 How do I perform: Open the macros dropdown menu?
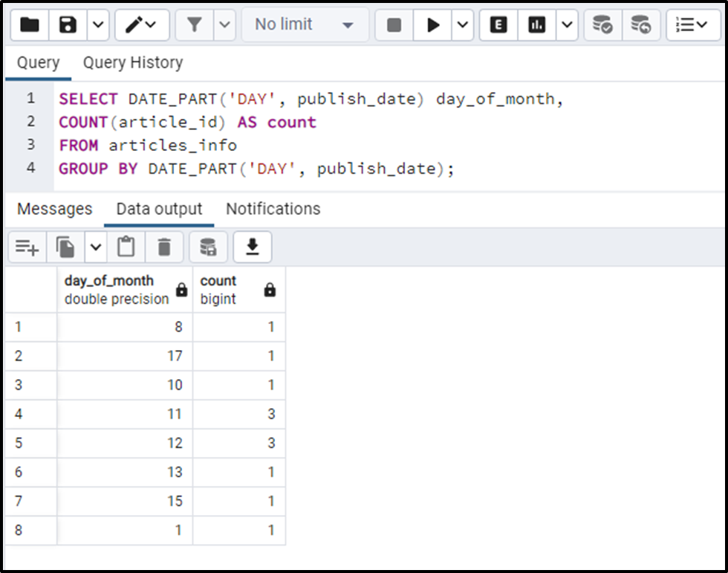[x=692, y=25]
